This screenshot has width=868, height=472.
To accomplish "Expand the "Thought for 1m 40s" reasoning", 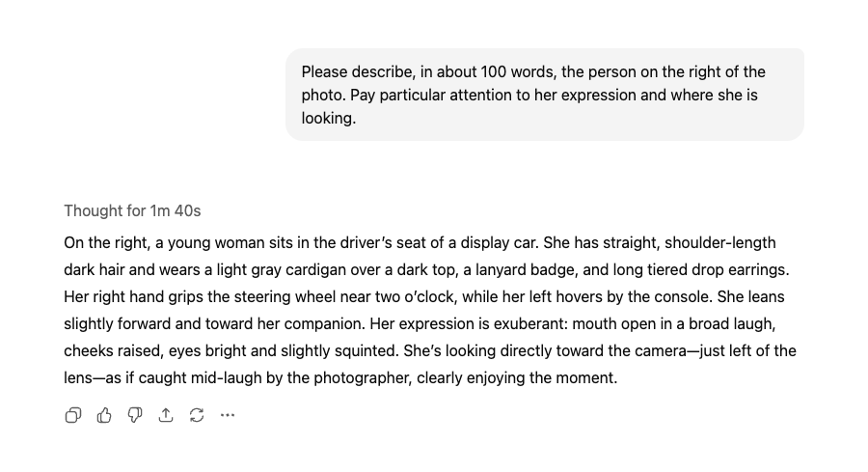I will click(x=132, y=211).
